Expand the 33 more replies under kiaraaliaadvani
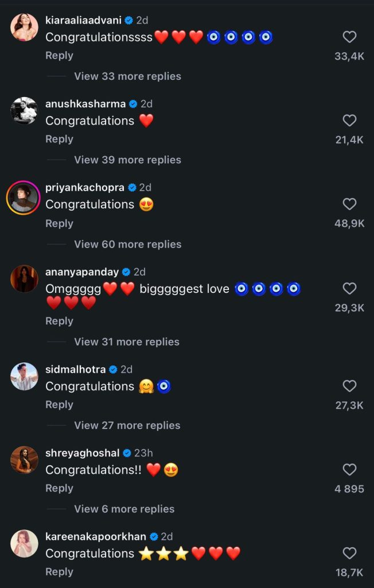The image size is (374, 588). (x=127, y=76)
